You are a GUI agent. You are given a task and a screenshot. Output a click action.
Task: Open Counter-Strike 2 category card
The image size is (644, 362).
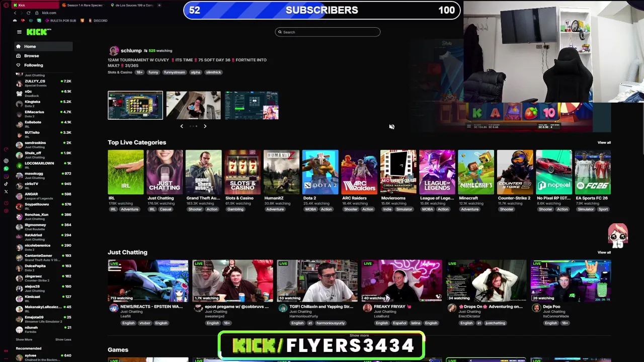515,172
